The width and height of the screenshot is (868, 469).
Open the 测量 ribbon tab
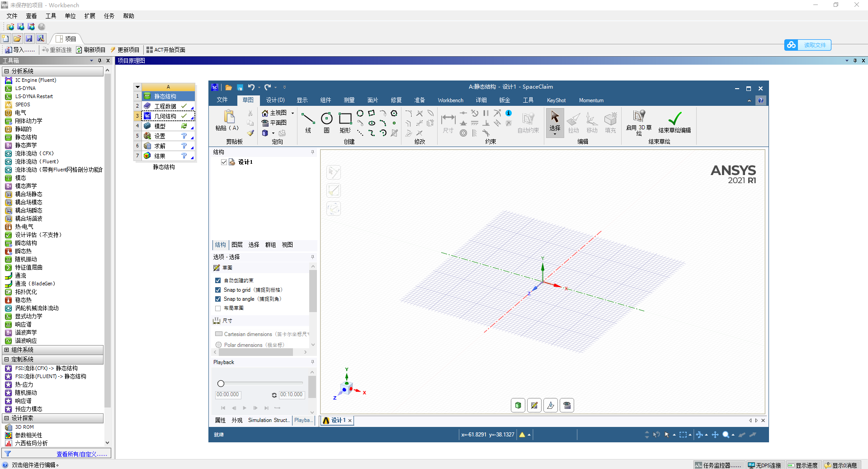pyautogui.click(x=349, y=100)
